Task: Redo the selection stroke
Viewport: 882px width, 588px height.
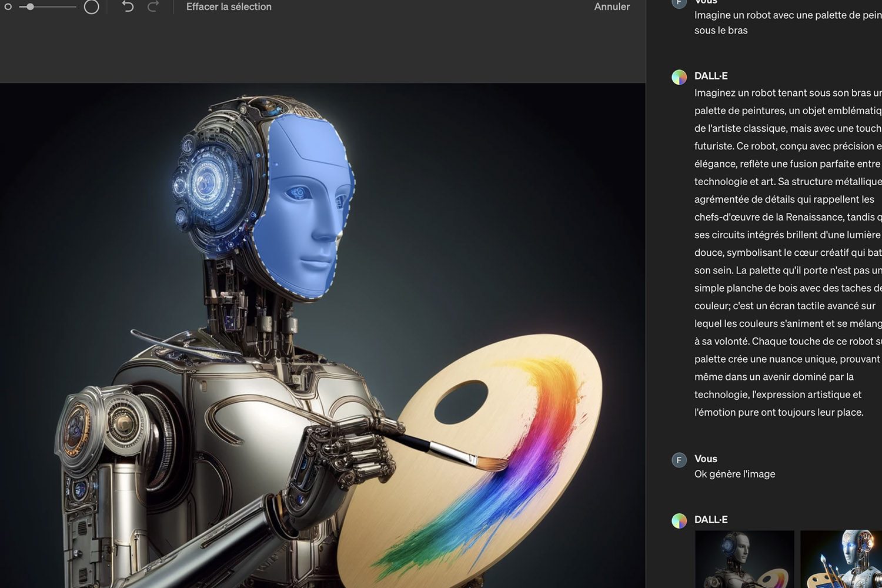Action: click(x=153, y=6)
